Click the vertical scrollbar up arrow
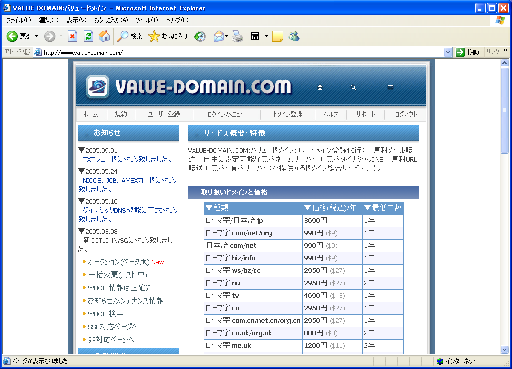The width and height of the screenshot is (512, 369). [x=505, y=63]
